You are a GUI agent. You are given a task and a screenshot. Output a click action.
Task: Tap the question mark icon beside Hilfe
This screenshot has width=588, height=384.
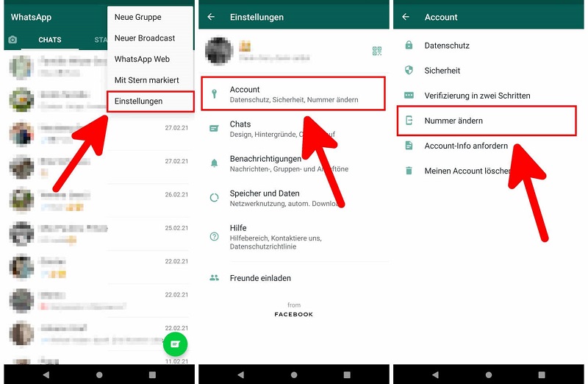(x=214, y=236)
